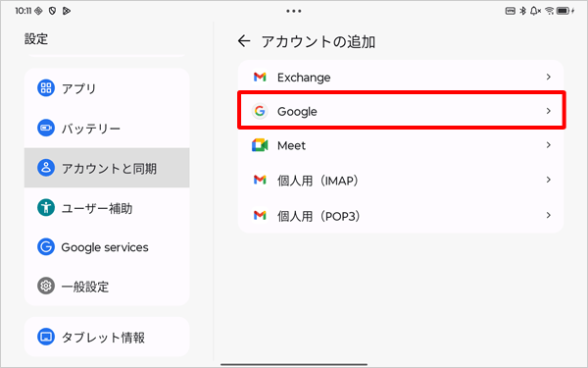This screenshot has height=368, width=588.
Task: Tap the Gmail icon beside 個人用 (POP3)
Action: pos(260,215)
